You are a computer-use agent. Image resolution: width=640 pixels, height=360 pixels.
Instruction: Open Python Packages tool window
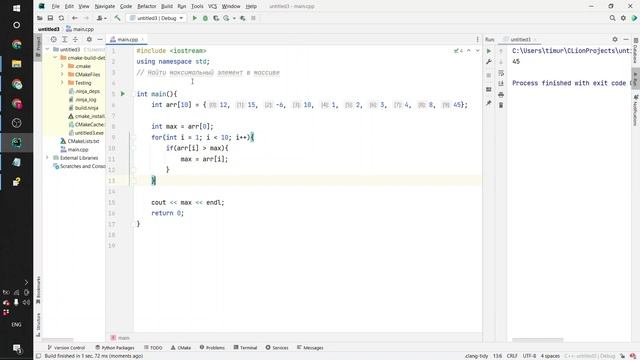pos(115,348)
